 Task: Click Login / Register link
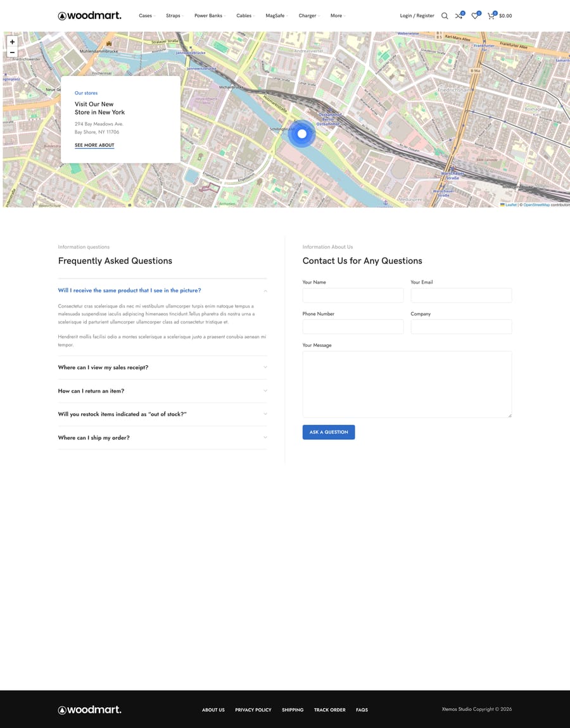(417, 16)
